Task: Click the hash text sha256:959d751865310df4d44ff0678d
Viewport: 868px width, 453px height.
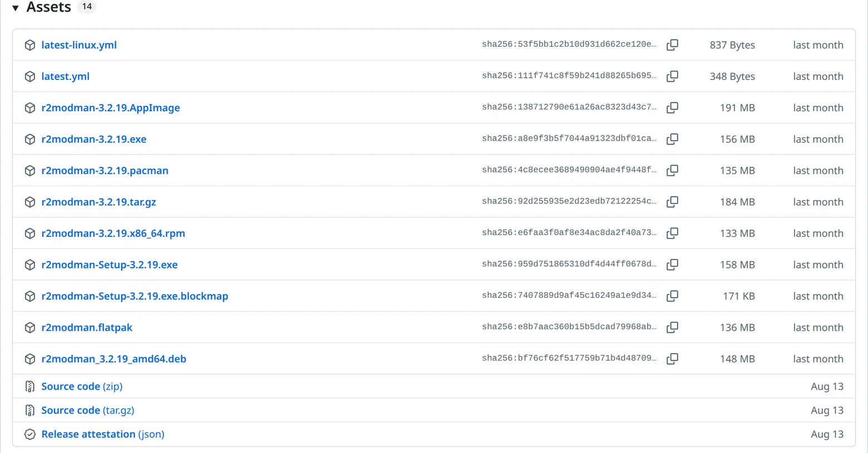Action: (x=569, y=264)
